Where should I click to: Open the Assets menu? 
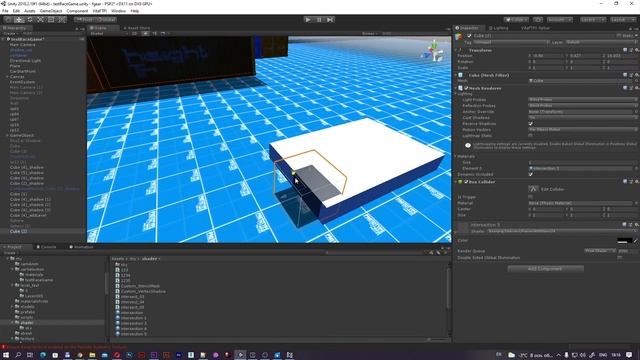click(x=30, y=11)
